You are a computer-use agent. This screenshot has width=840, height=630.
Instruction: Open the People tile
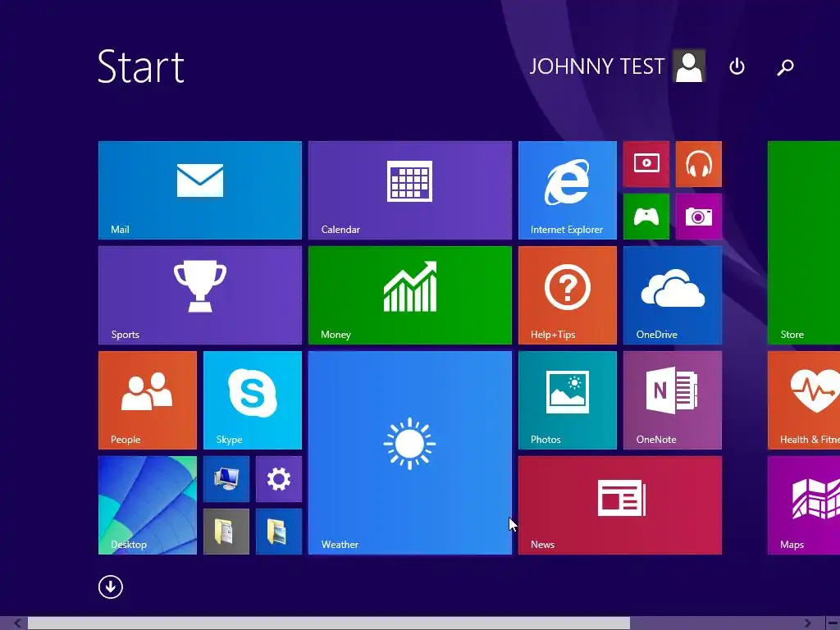[x=148, y=400]
